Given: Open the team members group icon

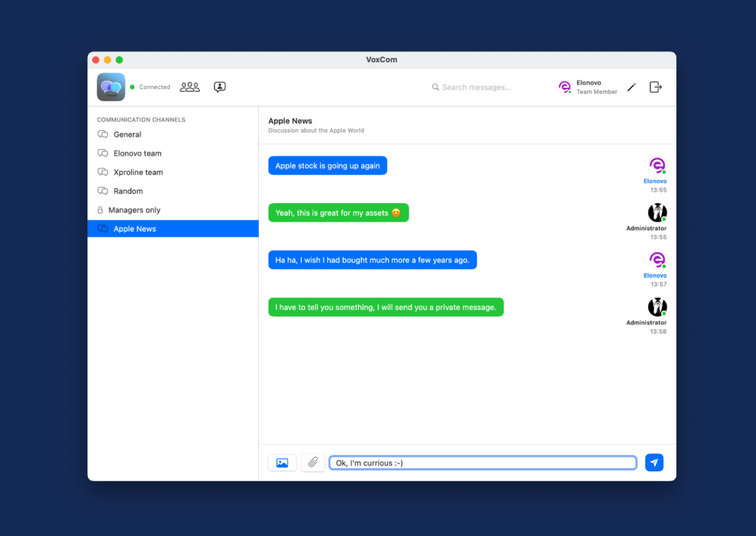Looking at the screenshot, I should pyautogui.click(x=190, y=87).
